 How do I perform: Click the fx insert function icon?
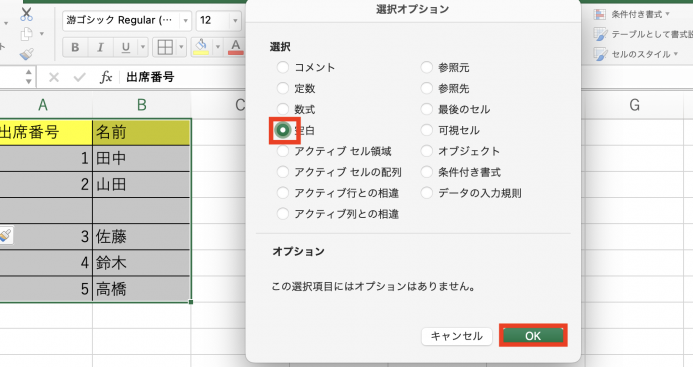coord(106,77)
